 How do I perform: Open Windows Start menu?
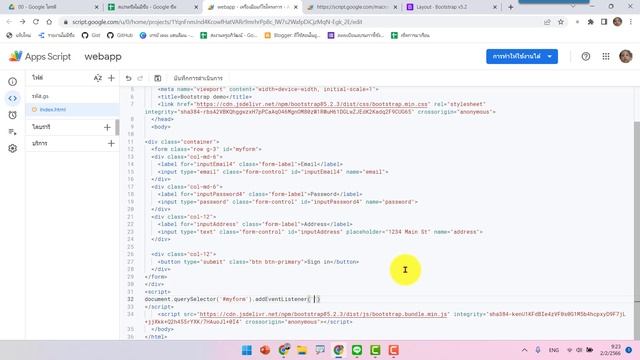click(247, 350)
